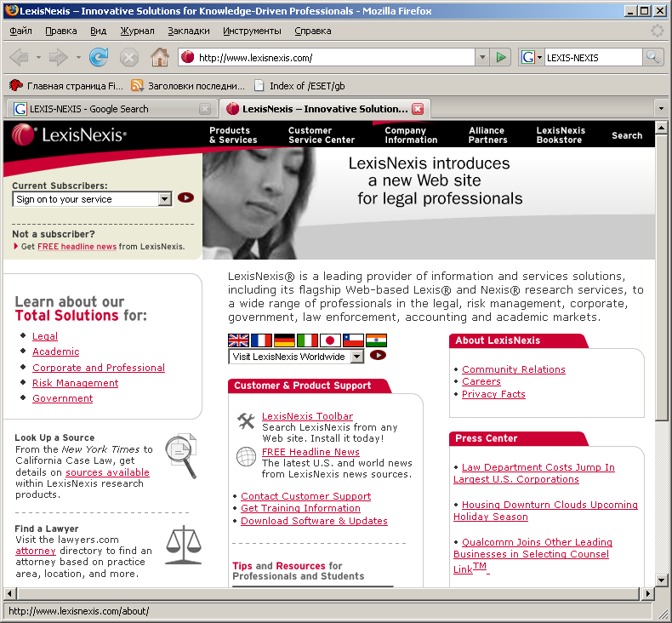The width and height of the screenshot is (672, 623).
Task: Open the Закладки menu
Action: coord(189,31)
